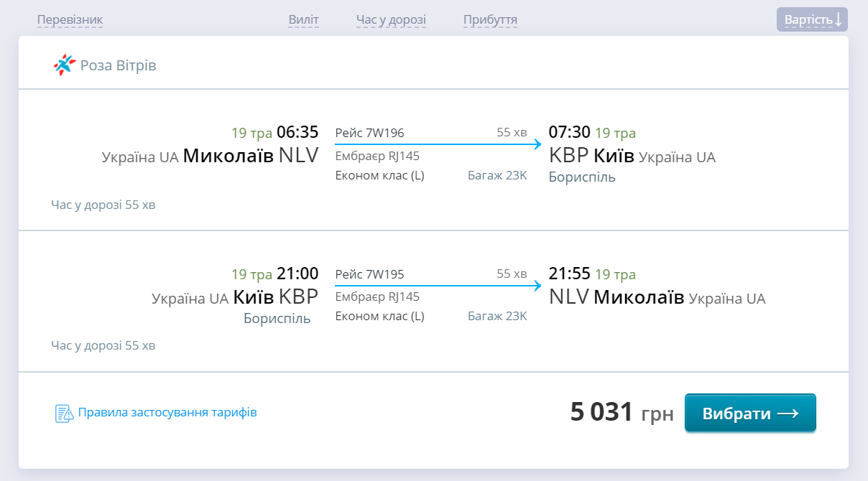The height and width of the screenshot is (481, 868).
Task: Sort by Час у дорозі header
Action: point(391,20)
